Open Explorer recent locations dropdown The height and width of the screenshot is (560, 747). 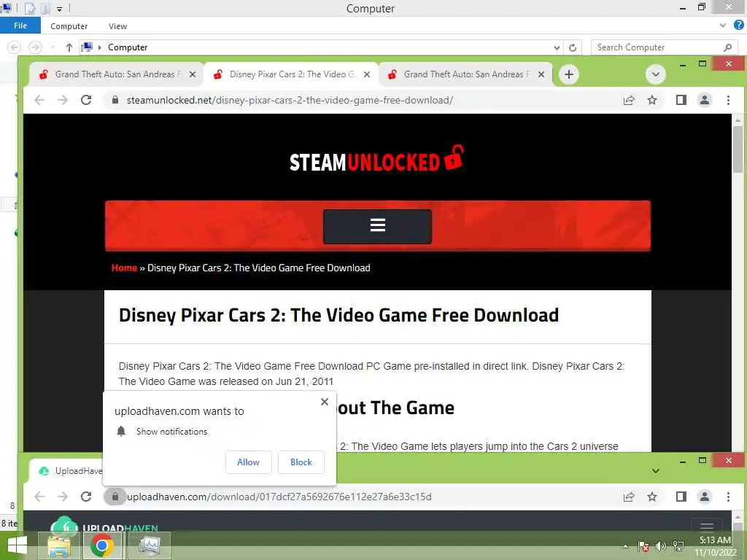click(x=53, y=47)
